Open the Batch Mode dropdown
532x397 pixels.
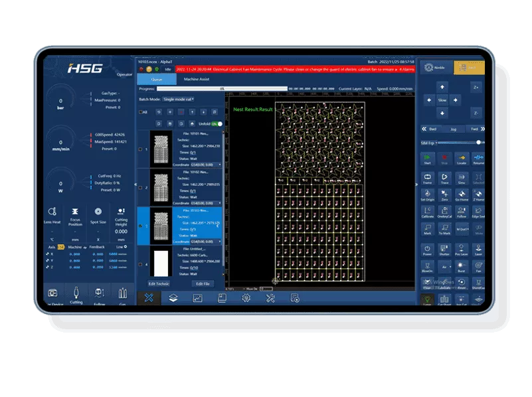(178, 99)
